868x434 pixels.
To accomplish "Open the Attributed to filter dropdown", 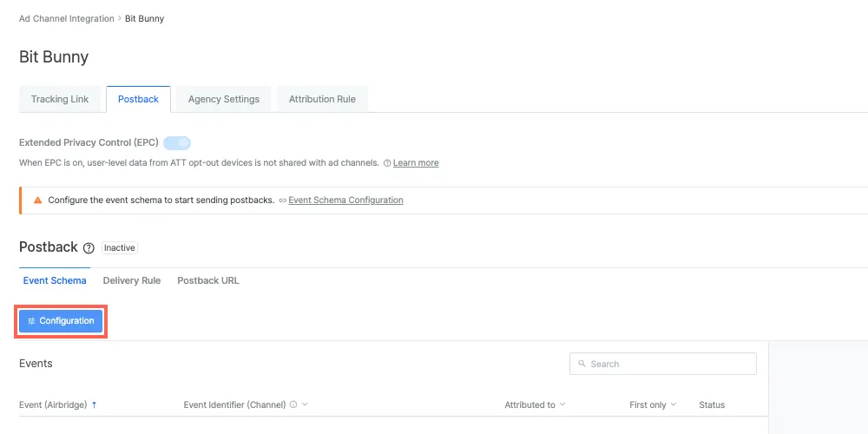I will coord(562,404).
